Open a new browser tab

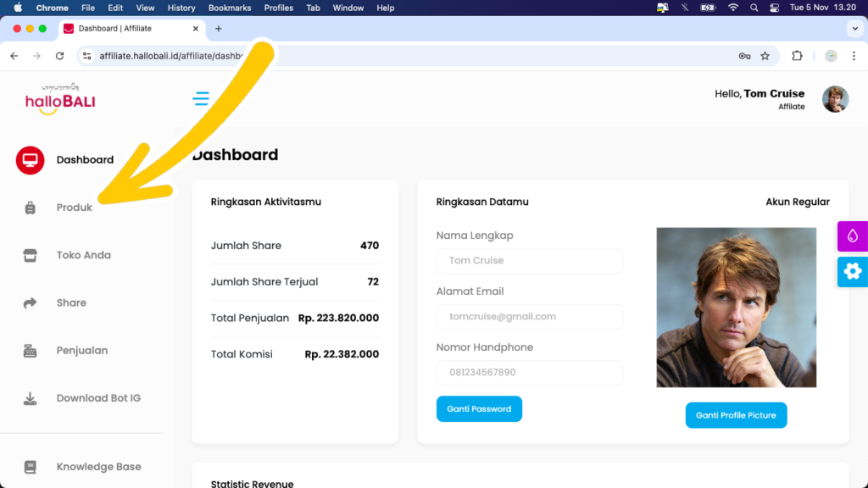(219, 29)
